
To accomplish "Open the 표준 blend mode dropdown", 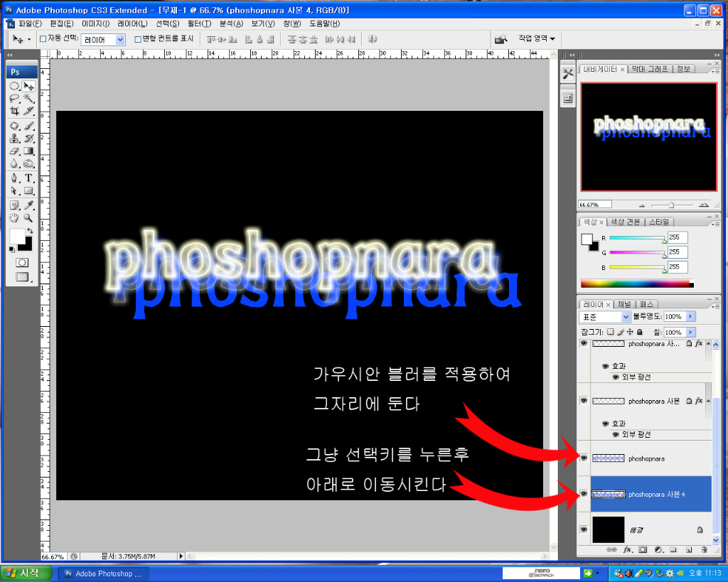I will click(626, 317).
